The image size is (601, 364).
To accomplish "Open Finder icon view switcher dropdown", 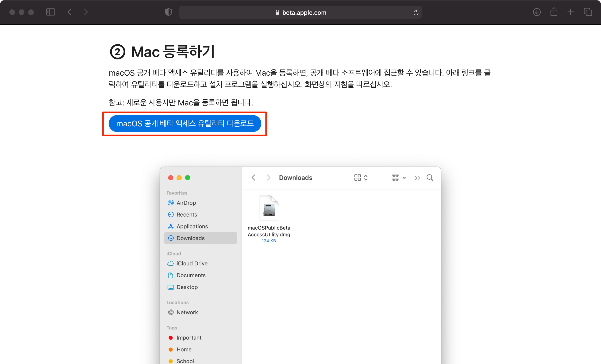I will coord(361,178).
